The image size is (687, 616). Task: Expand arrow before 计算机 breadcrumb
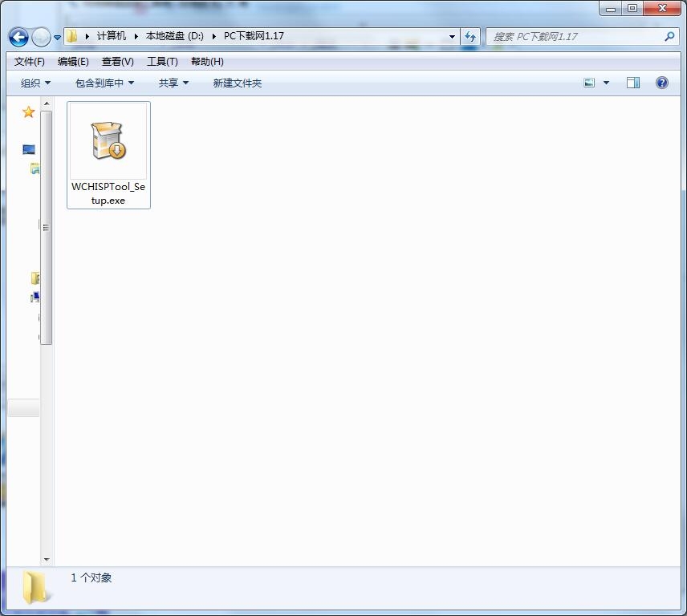[87, 36]
